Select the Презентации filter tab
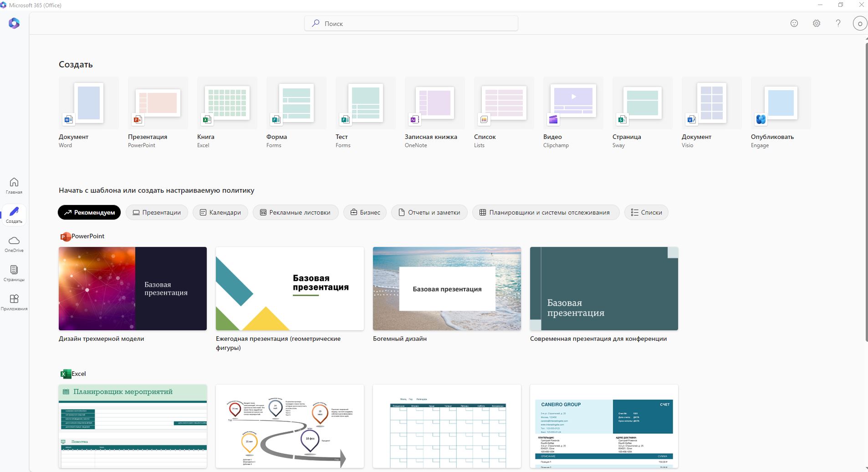 (x=157, y=212)
